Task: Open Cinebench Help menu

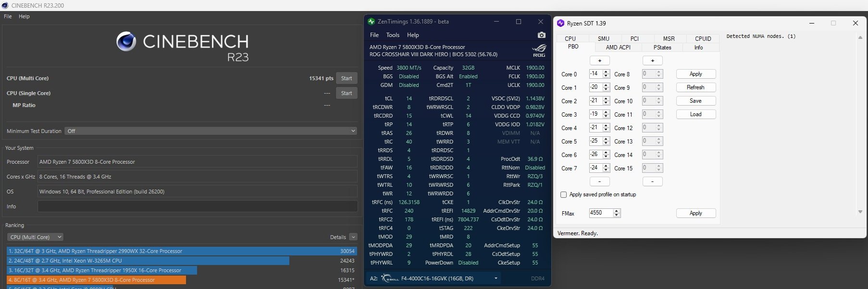Action: click(x=24, y=16)
